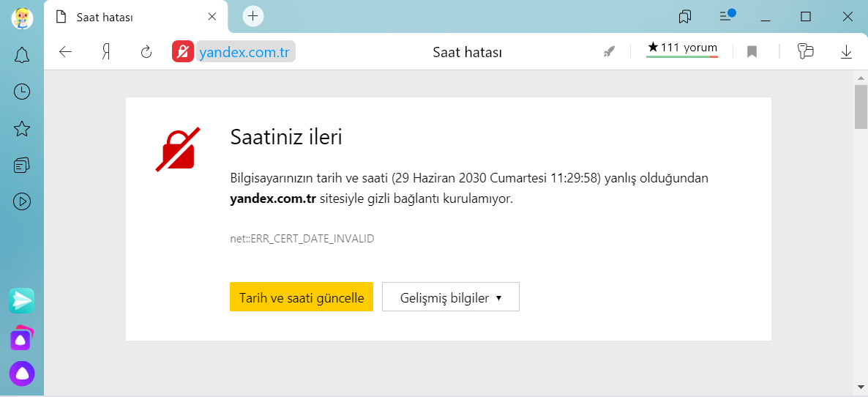Open notifications bell in the sidebar
This screenshot has width=868, height=397.
click(21, 56)
